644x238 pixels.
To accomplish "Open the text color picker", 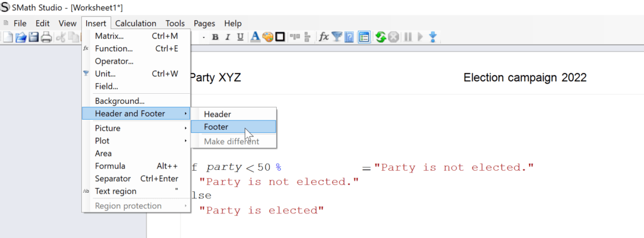I will (255, 37).
